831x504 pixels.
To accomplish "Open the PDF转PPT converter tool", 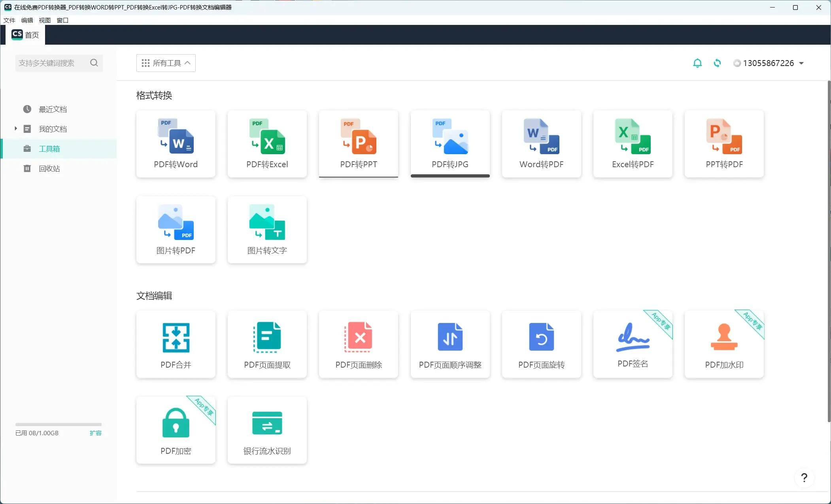I will click(358, 144).
